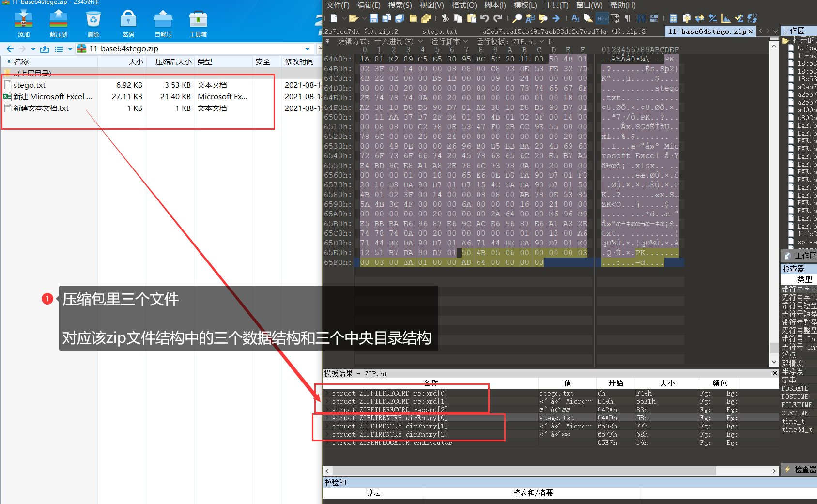Open the navigation history dropdown arrow

[x=33, y=49]
